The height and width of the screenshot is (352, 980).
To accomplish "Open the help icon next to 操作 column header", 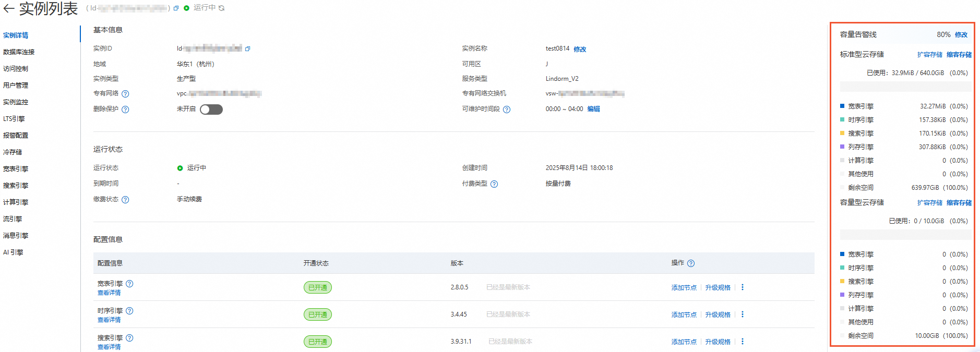I will (691, 263).
